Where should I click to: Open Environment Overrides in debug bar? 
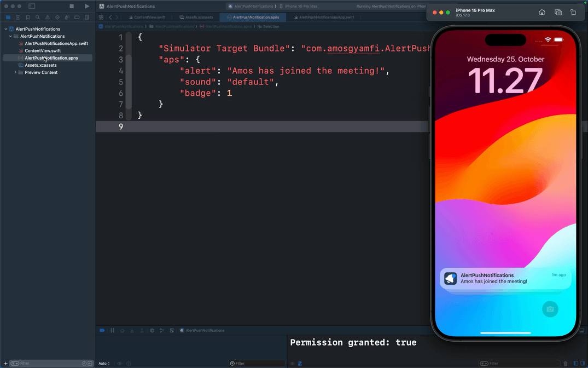tap(172, 330)
